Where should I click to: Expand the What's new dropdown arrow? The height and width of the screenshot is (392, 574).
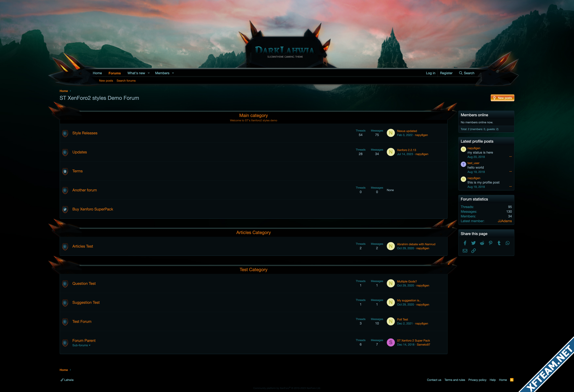tap(149, 73)
